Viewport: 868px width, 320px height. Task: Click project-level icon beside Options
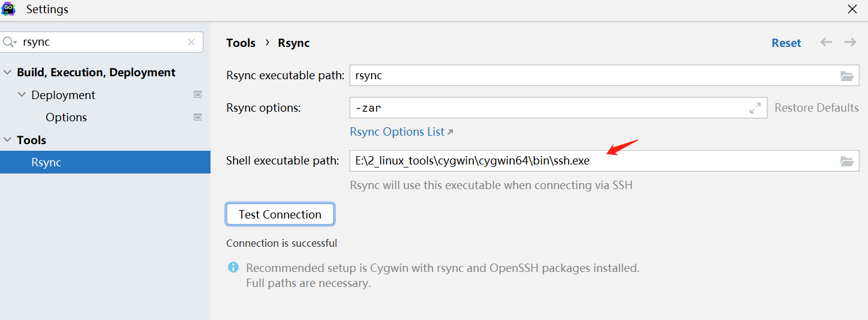197,117
